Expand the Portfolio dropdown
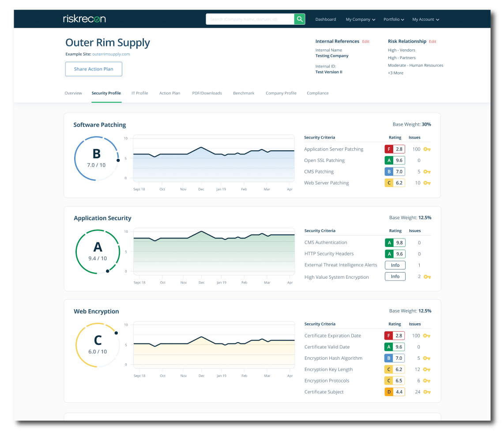Viewport: 504px width, 441px height. [393, 19]
